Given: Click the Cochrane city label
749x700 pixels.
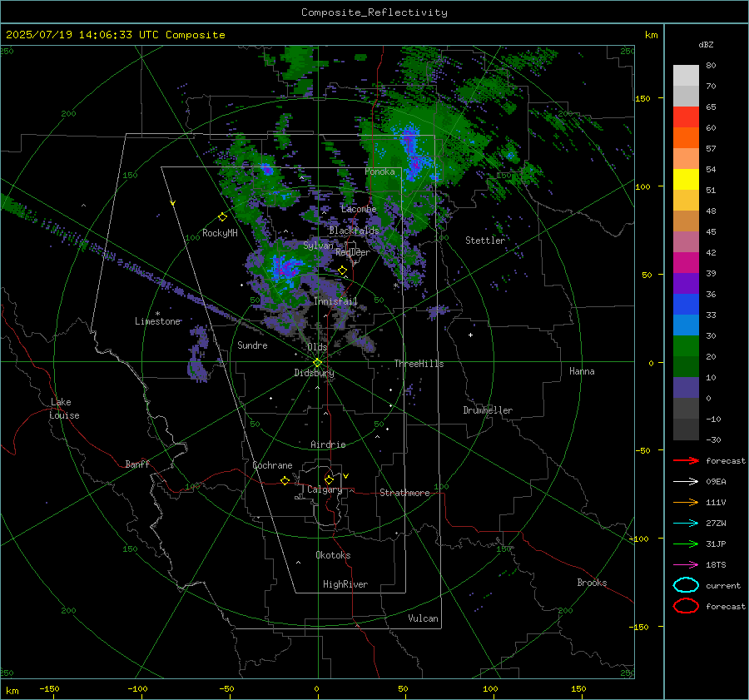Looking at the screenshot, I should tap(272, 465).
